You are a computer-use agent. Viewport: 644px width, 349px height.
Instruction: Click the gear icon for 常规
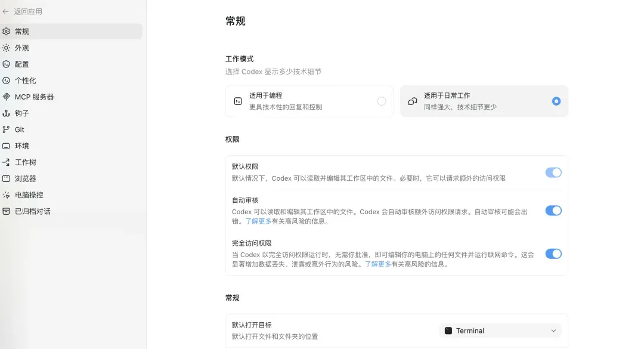coord(6,31)
